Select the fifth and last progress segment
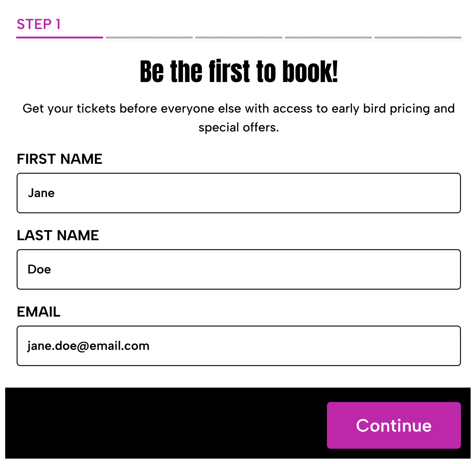This screenshot has height=464, width=476. point(418,38)
